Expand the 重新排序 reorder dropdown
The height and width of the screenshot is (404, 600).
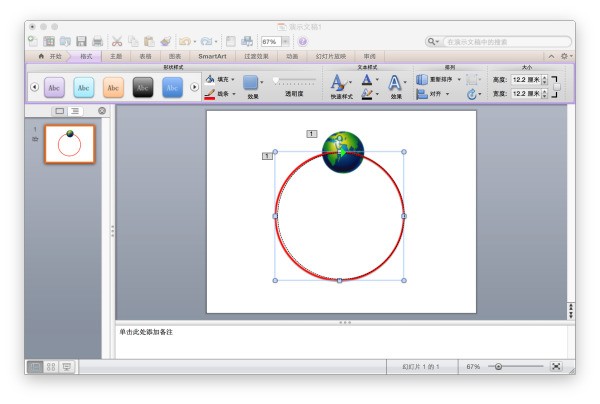pos(461,78)
